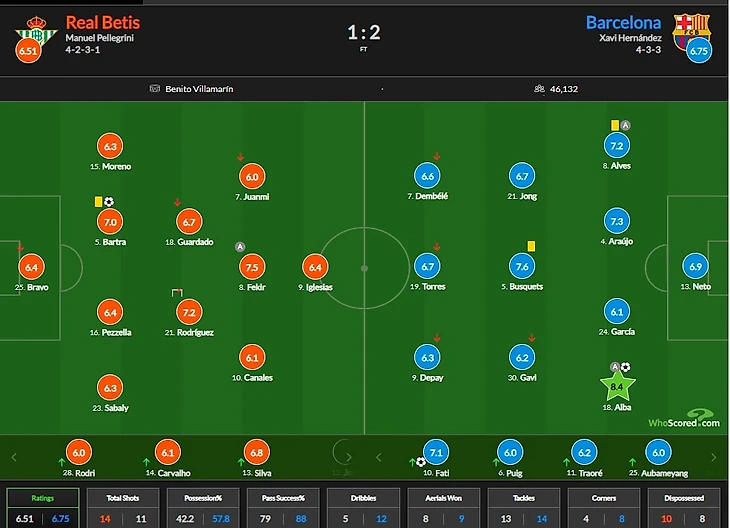Click Fekir's 7.5 rating circle
This screenshot has width=730, height=528.
[252, 267]
